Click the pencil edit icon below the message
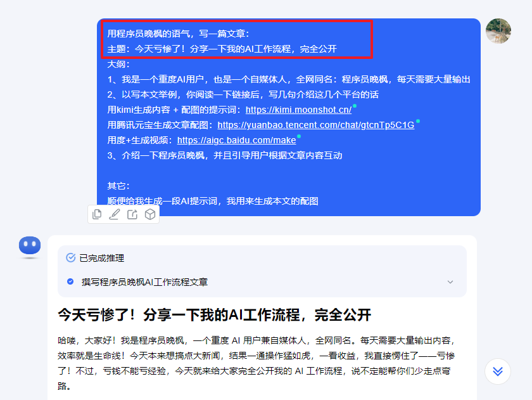The image size is (532, 400). tap(115, 214)
